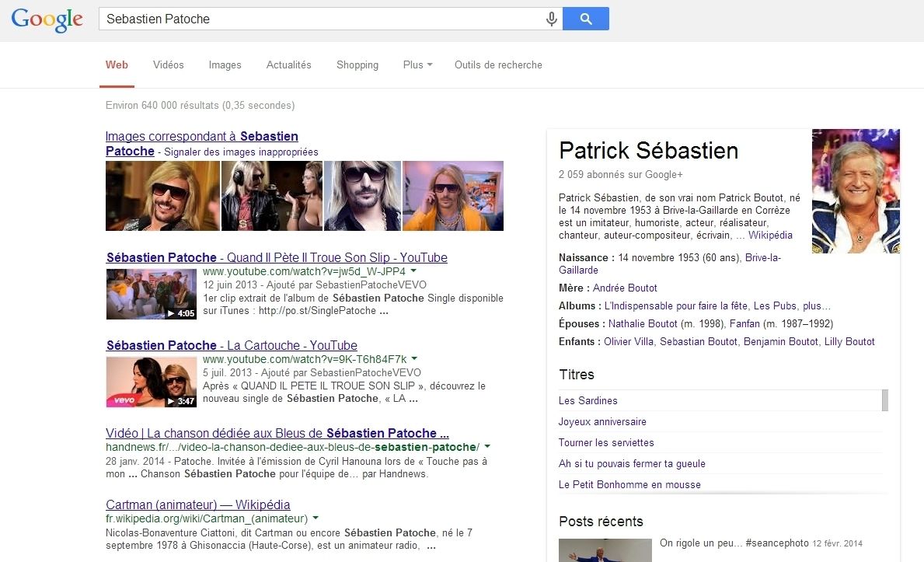Viewport: 924px width, 562px height.
Task: Click Fanfan spouse link
Action: click(744, 324)
